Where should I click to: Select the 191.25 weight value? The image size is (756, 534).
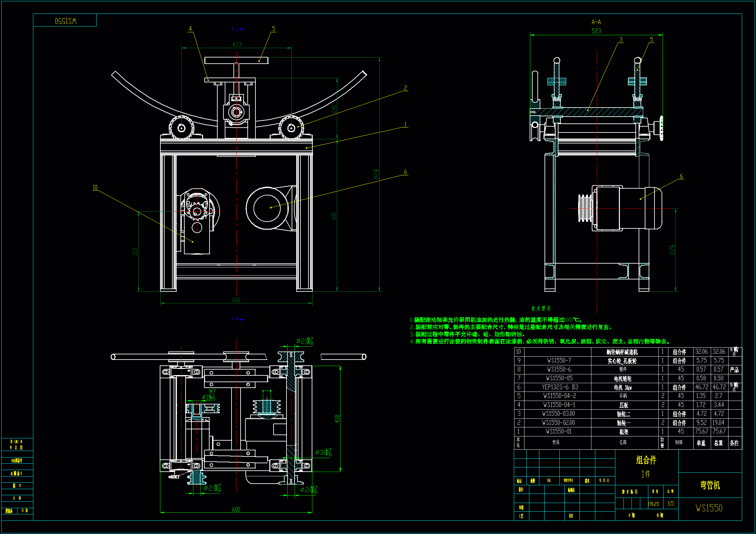click(x=653, y=504)
